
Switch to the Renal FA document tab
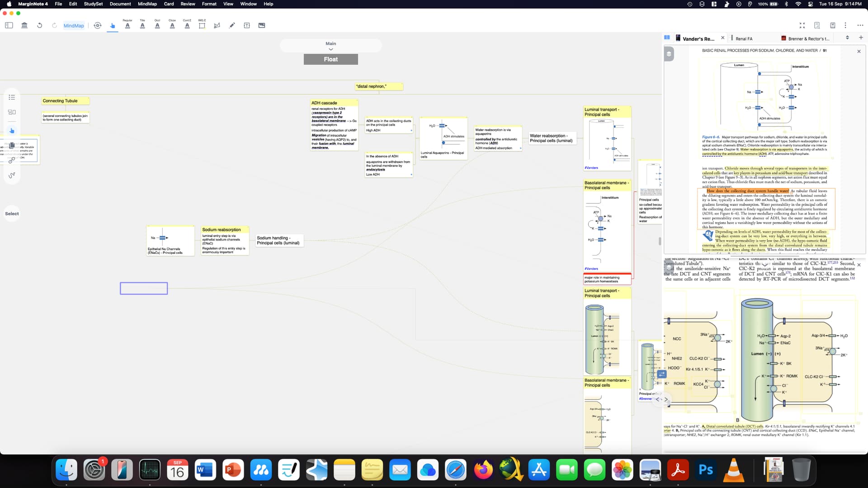[744, 39]
